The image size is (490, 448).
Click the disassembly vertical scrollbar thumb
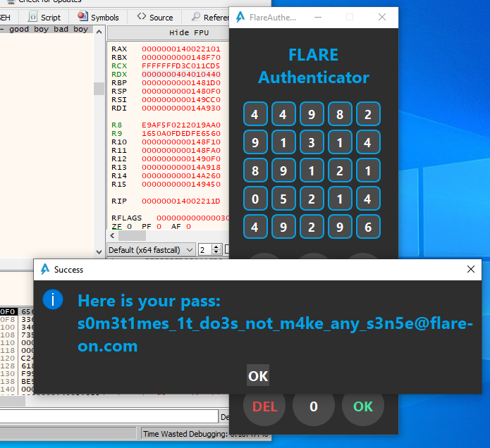pos(99,89)
